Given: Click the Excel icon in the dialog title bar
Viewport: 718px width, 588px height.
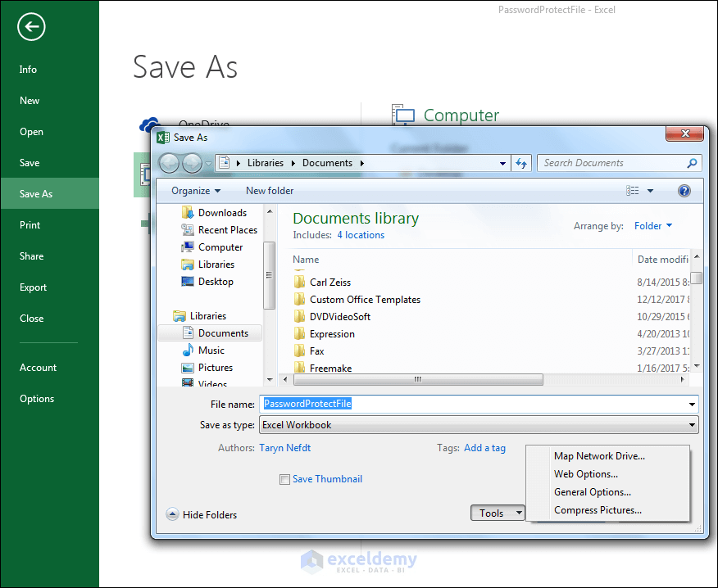Looking at the screenshot, I should coord(162,138).
